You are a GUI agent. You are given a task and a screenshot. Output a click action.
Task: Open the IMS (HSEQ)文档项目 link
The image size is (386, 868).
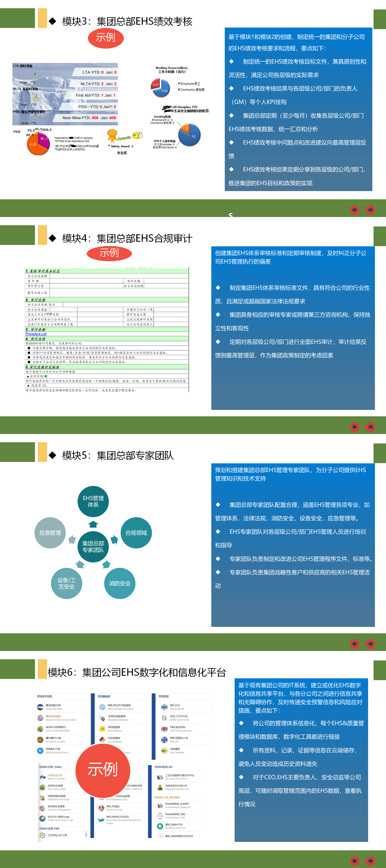118,817
